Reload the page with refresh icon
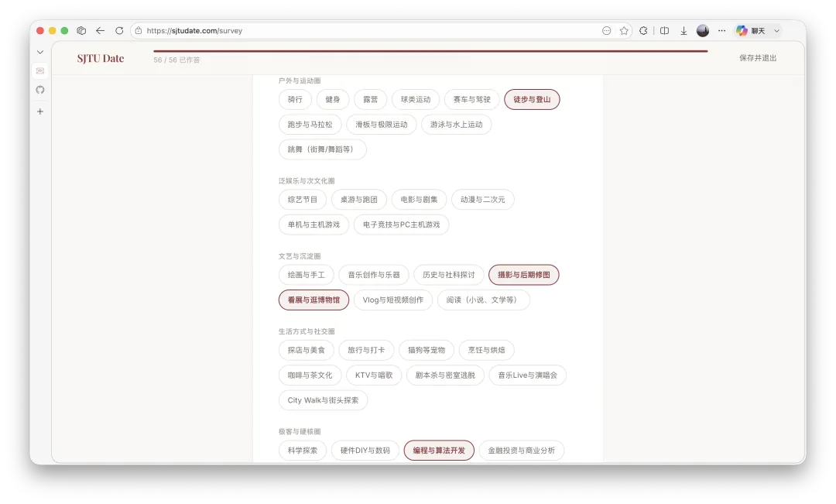This screenshot has height=504, width=836. tap(119, 31)
